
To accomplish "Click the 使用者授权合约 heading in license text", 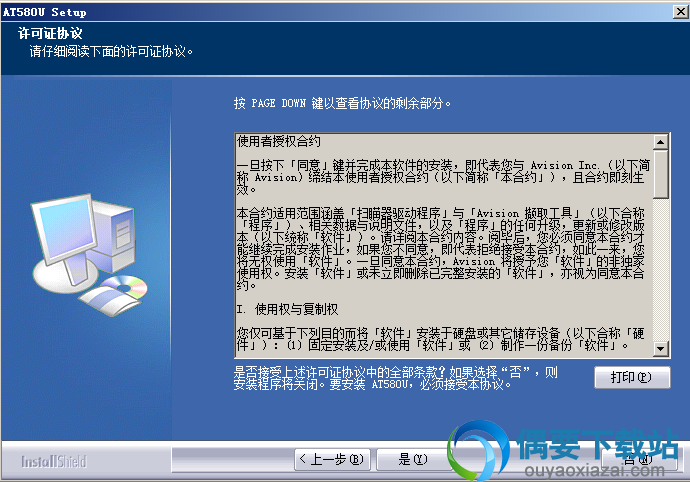I will (x=279, y=141).
